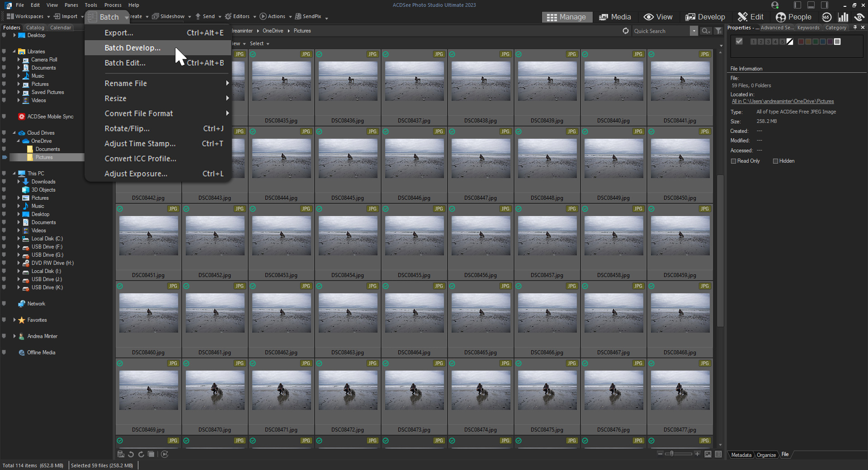The width and height of the screenshot is (868, 470).
Task: Pin the Properties panel
Action: [855, 28]
